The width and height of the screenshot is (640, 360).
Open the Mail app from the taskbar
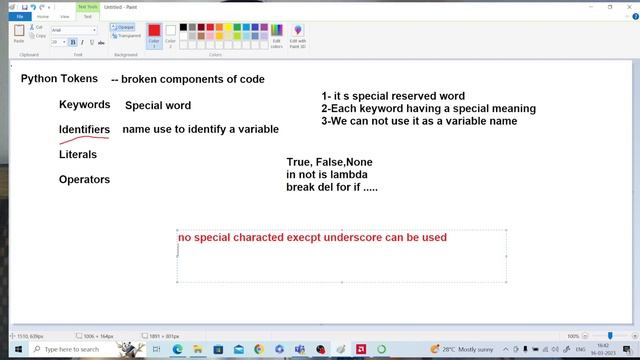click(239, 349)
